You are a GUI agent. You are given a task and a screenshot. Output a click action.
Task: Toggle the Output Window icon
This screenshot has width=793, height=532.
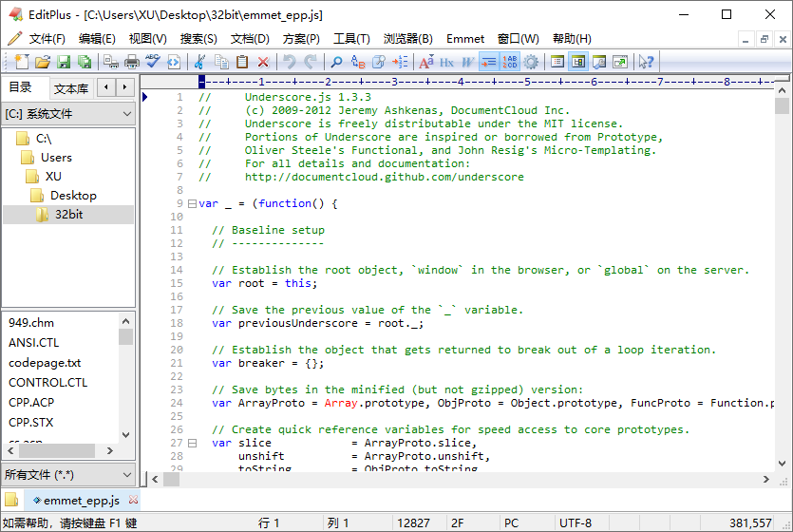pos(599,62)
